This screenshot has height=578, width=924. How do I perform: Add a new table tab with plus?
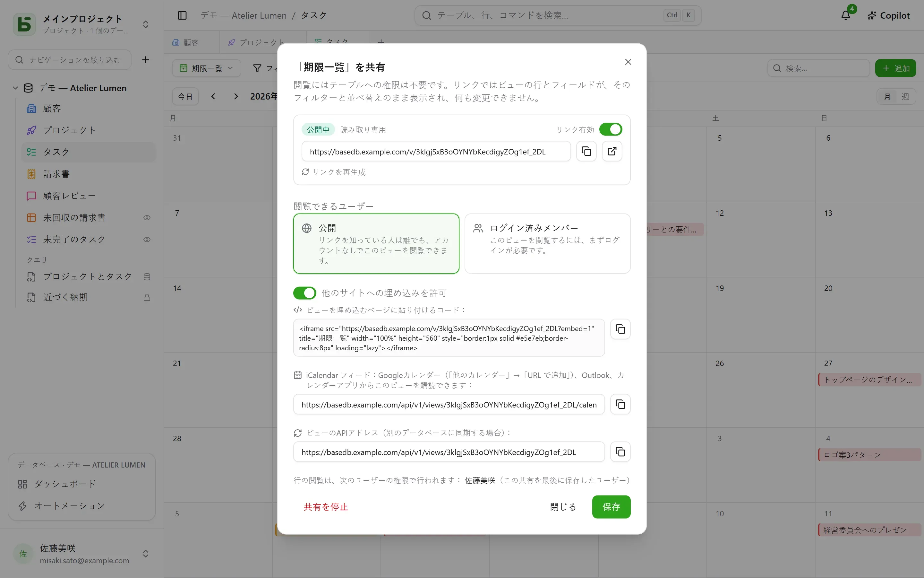coord(381,42)
